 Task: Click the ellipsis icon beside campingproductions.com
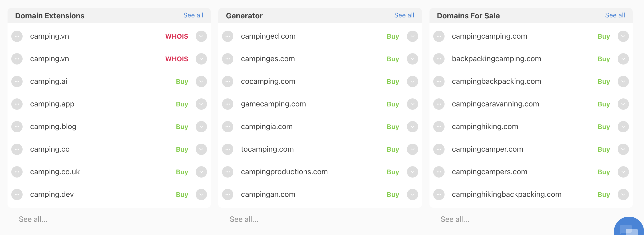[x=228, y=172]
